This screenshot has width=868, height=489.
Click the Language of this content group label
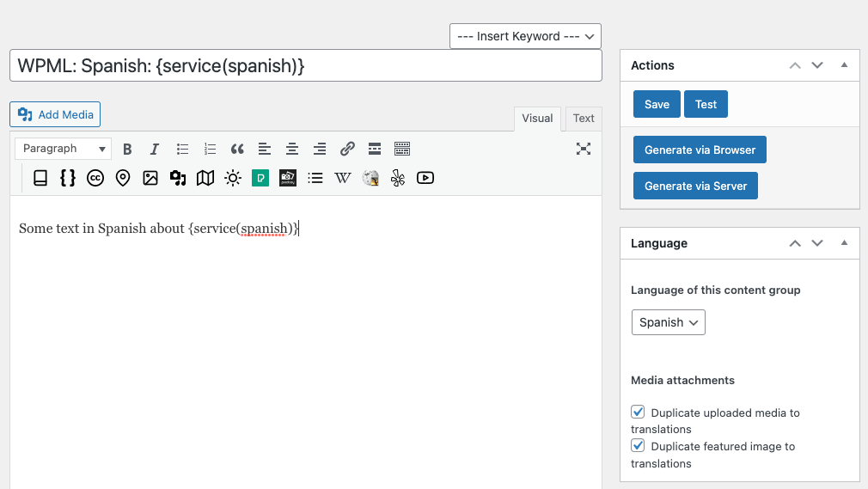715,290
